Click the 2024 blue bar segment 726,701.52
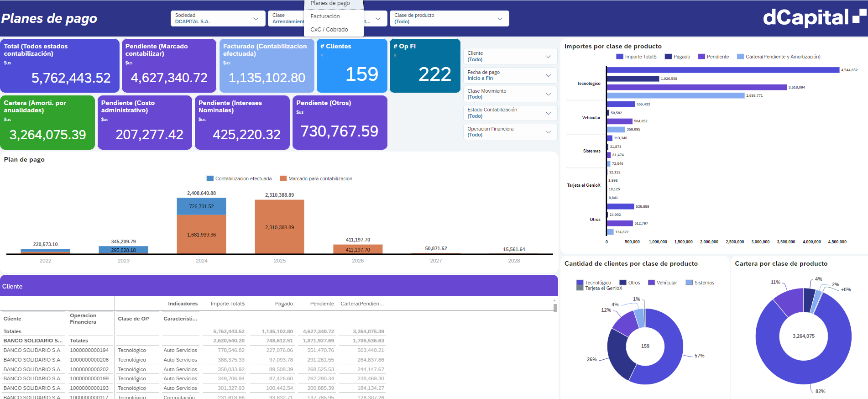The image size is (868, 399). (x=201, y=206)
